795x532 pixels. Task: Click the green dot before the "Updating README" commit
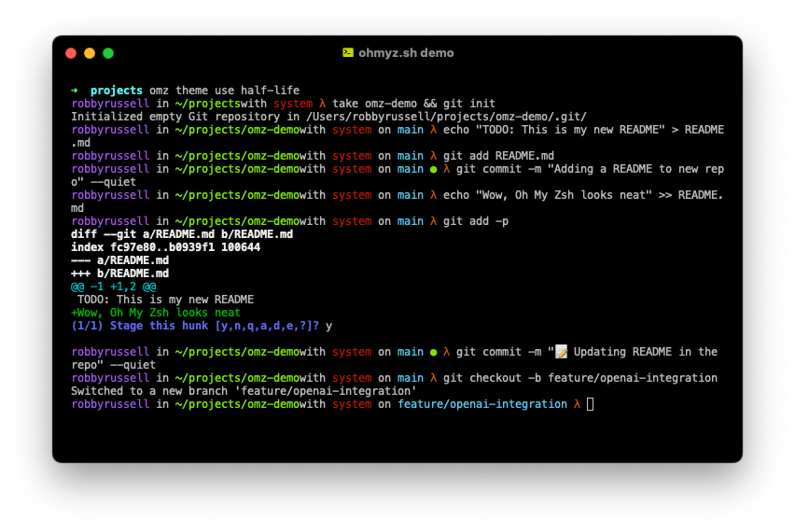click(x=433, y=352)
